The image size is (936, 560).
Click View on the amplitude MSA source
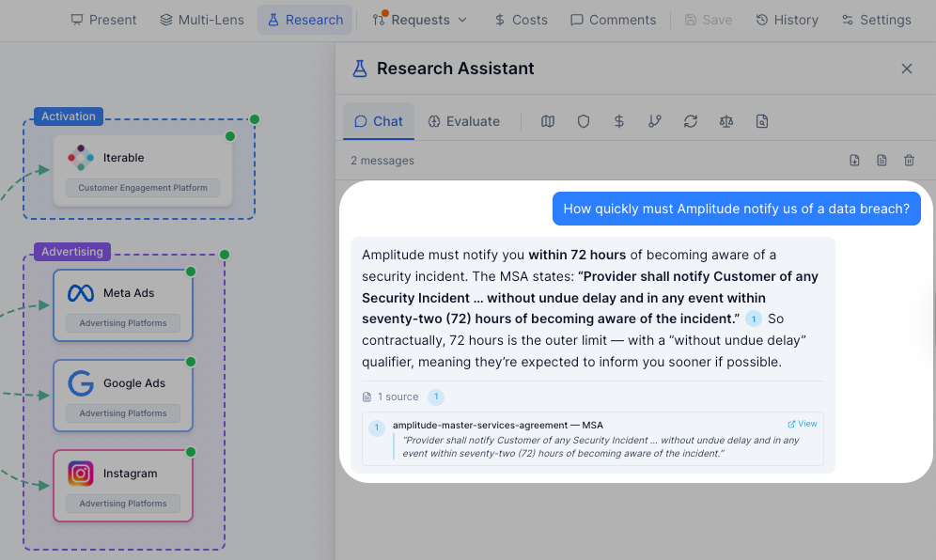click(x=801, y=423)
